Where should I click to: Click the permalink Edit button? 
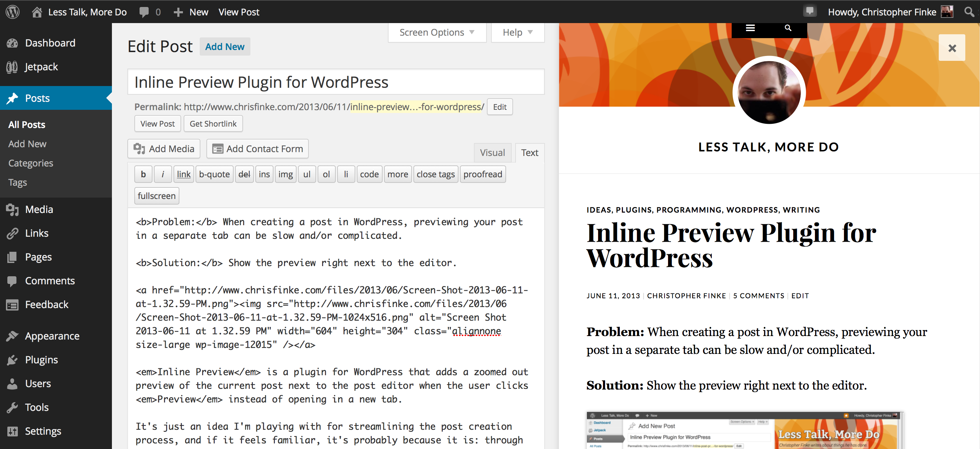click(x=499, y=107)
